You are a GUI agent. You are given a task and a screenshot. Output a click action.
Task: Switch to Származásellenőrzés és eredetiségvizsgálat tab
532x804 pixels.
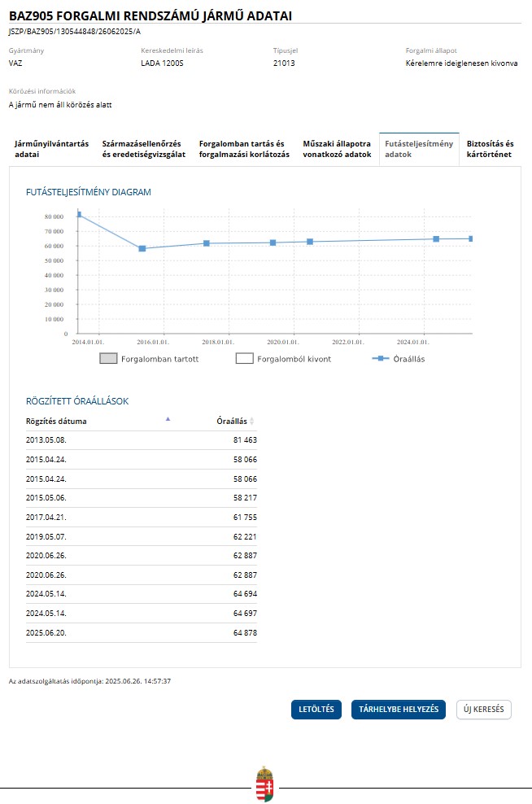pyautogui.click(x=143, y=149)
